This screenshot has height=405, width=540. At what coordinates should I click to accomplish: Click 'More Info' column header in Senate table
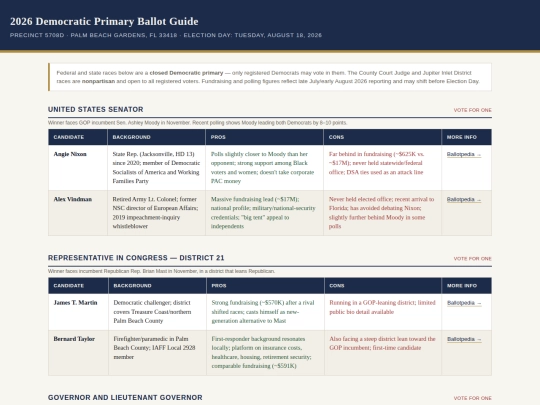(461, 137)
